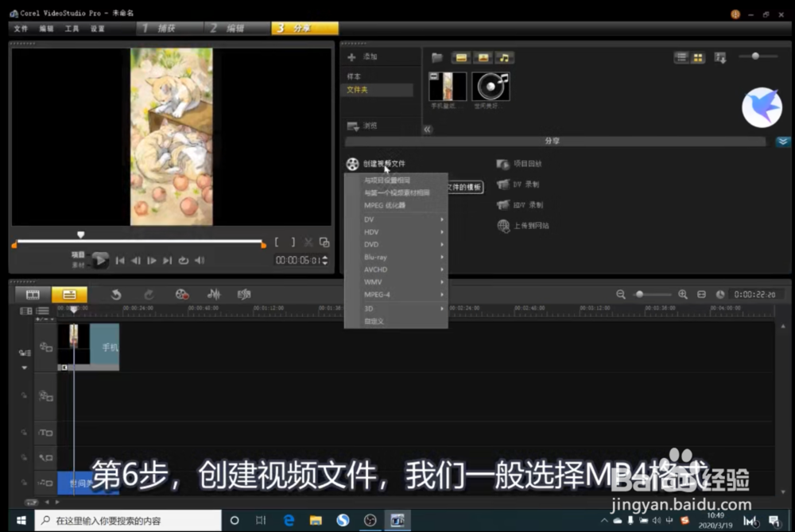Image resolution: width=795 pixels, height=532 pixels.
Task: Switch the library to thumbnail view
Action: pyautogui.click(x=698, y=58)
